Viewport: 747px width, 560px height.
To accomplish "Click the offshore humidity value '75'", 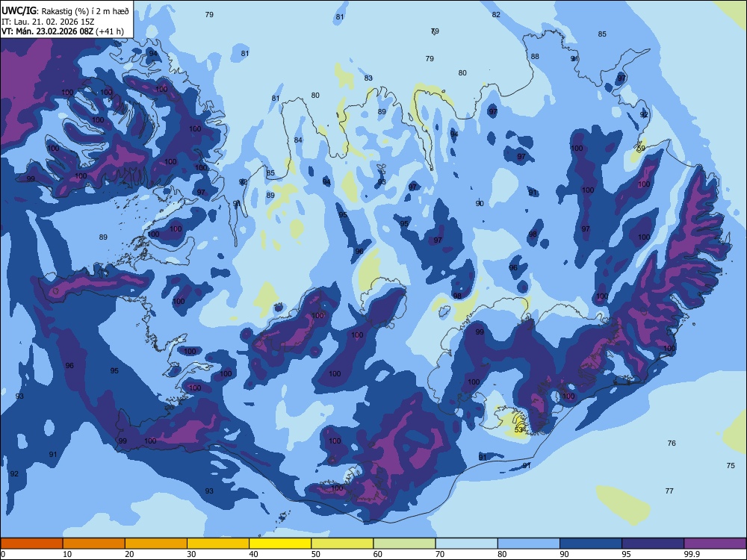I will click(731, 466).
